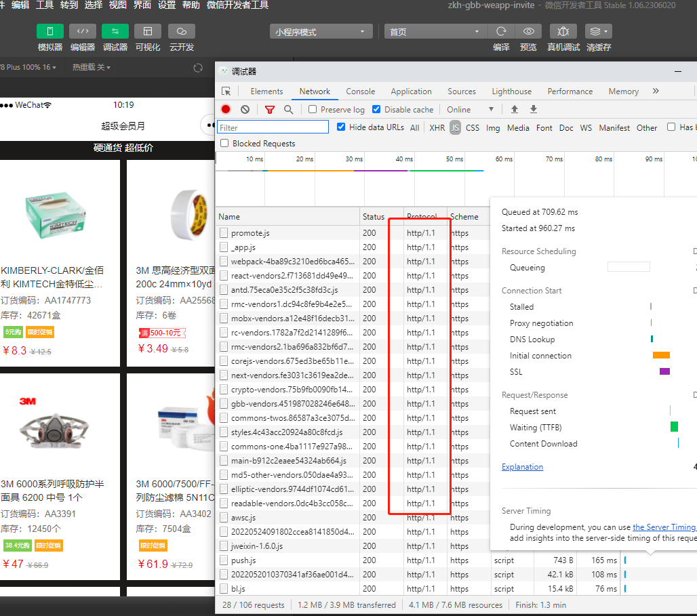697x616 pixels.
Task: Open the KIMBERLY-CLARK KIMTECH product image
Action: click(x=55, y=214)
